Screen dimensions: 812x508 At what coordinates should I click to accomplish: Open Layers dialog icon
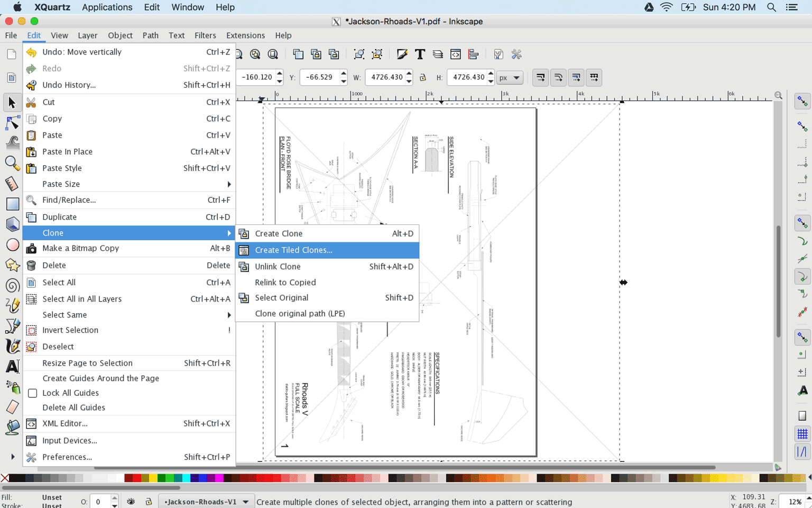[x=438, y=54]
